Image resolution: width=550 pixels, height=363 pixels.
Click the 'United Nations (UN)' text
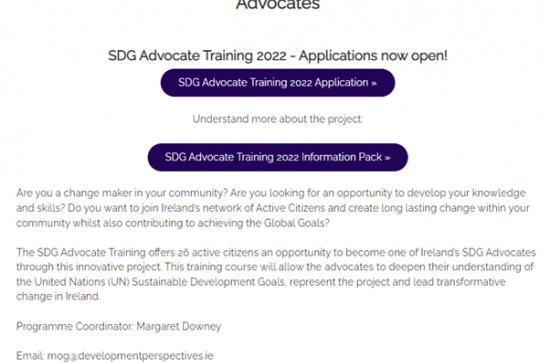point(82,282)
